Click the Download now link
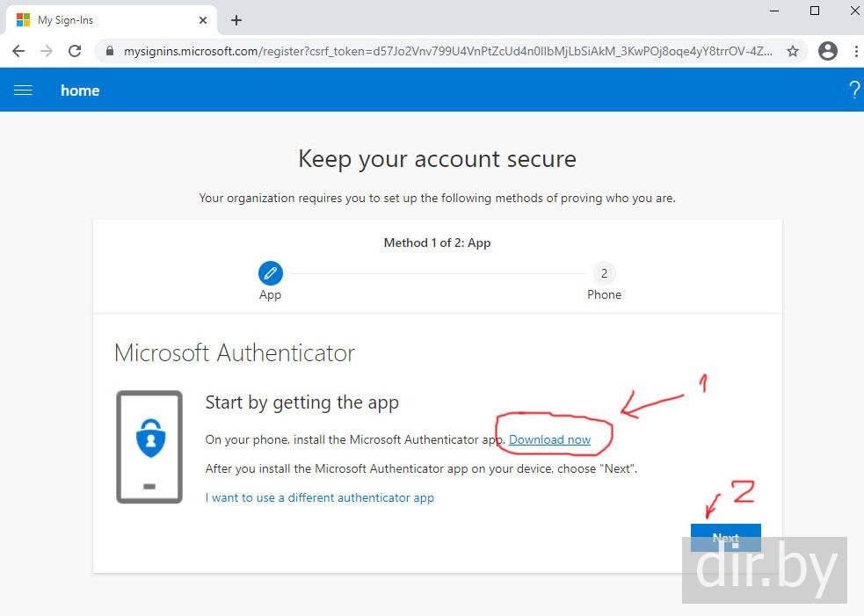The height and width of the screenshot is (616, 864). (x=549, y=439)
